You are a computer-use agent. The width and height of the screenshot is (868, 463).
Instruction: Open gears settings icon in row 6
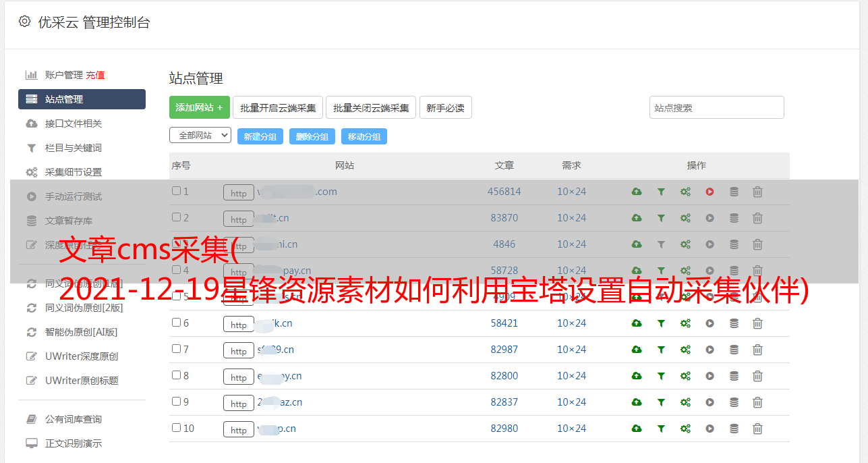pyautogui.click(x=685, y=323)
